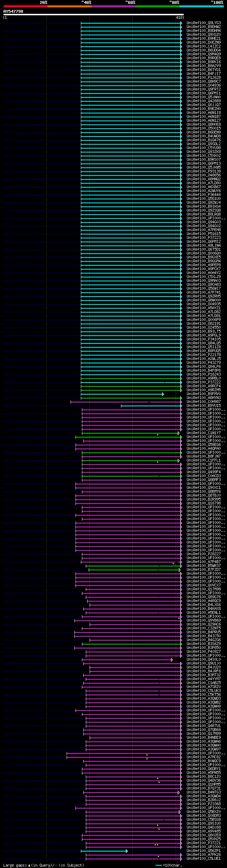Select the UniRef100_C5YU98 label
Screen dimensions: 227x868
tap(204, 148)
